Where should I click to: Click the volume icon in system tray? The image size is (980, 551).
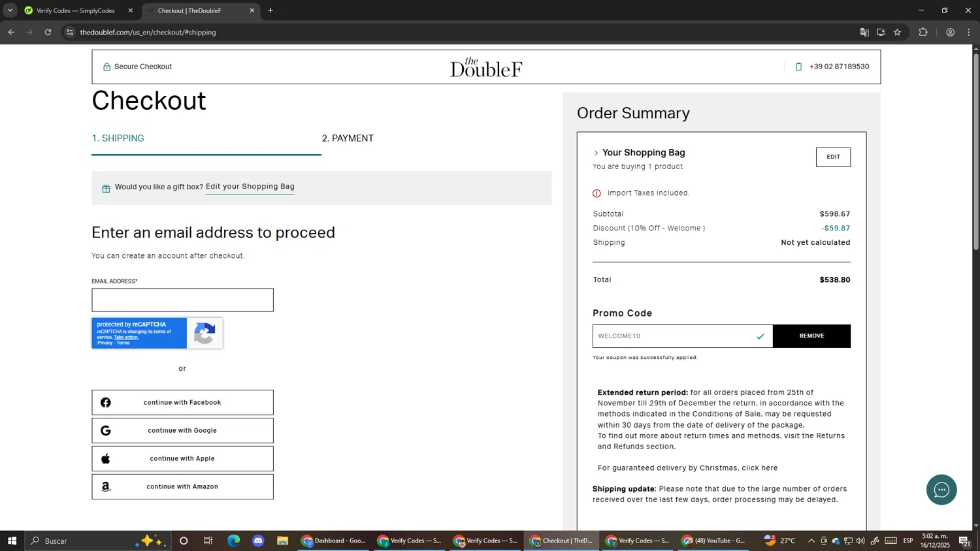coord(860,541)
